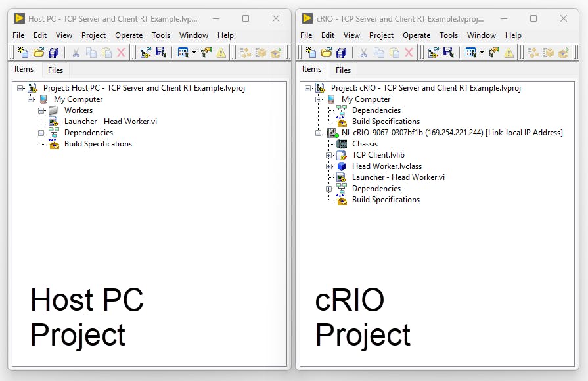Open View menu in Host PC window
The width and height of the screenshot is (588, 381).
pos(64,35)
